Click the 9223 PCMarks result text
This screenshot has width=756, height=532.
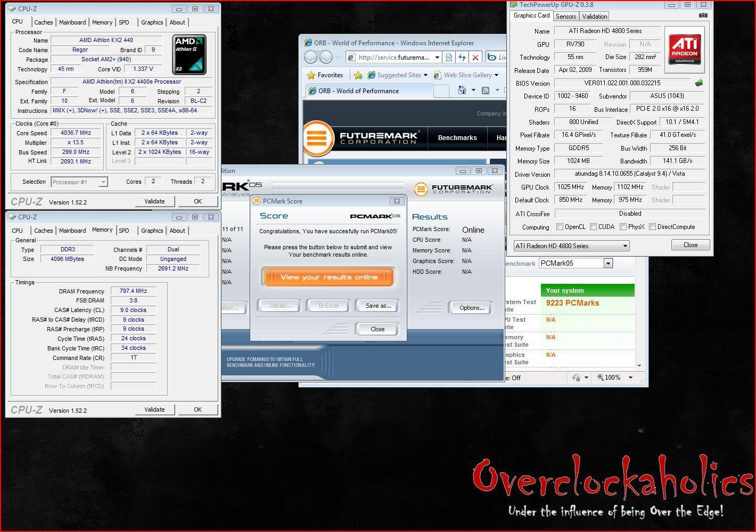572,303
